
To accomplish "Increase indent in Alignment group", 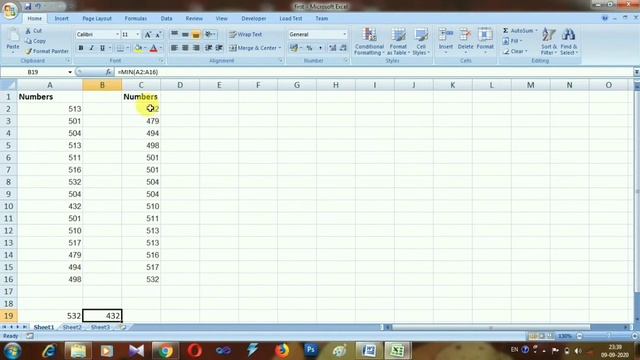I will tap(219, 48).
